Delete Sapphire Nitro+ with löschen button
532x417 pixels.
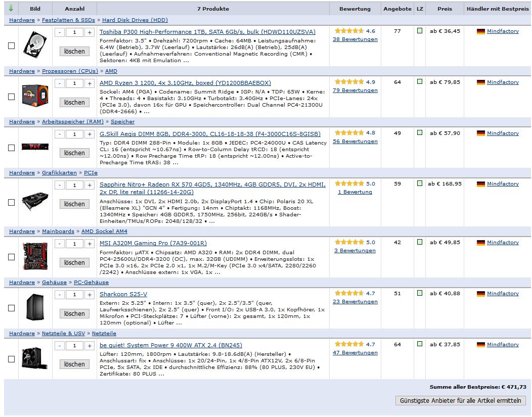pos(75,204)
